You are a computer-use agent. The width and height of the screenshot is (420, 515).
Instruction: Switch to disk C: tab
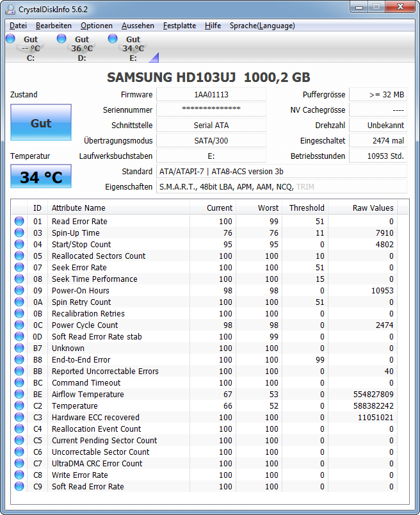click(x=31, y=49)
